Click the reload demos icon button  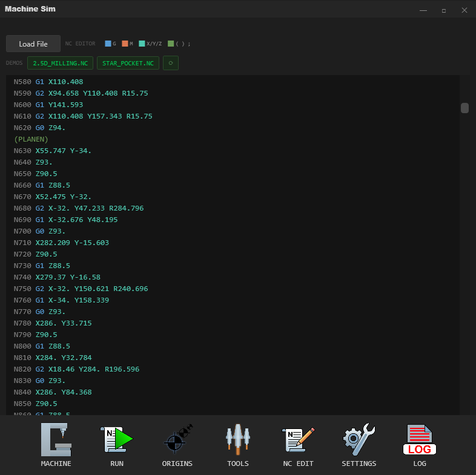tap(171, 63)
